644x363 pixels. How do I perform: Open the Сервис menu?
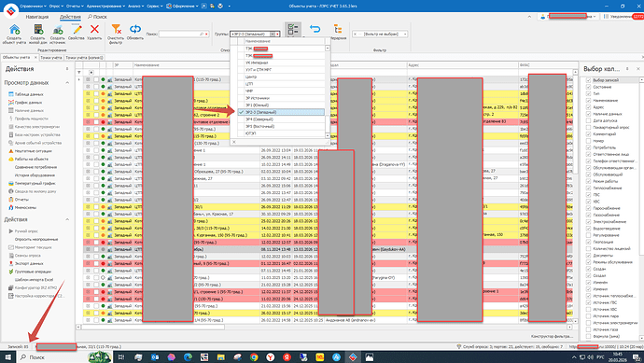coord(156,6)
